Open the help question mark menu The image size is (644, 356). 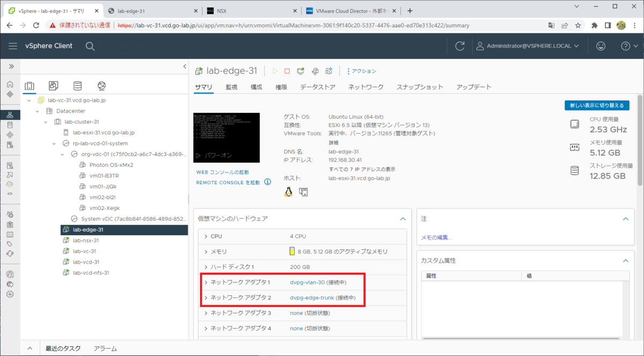coord(629,46)
